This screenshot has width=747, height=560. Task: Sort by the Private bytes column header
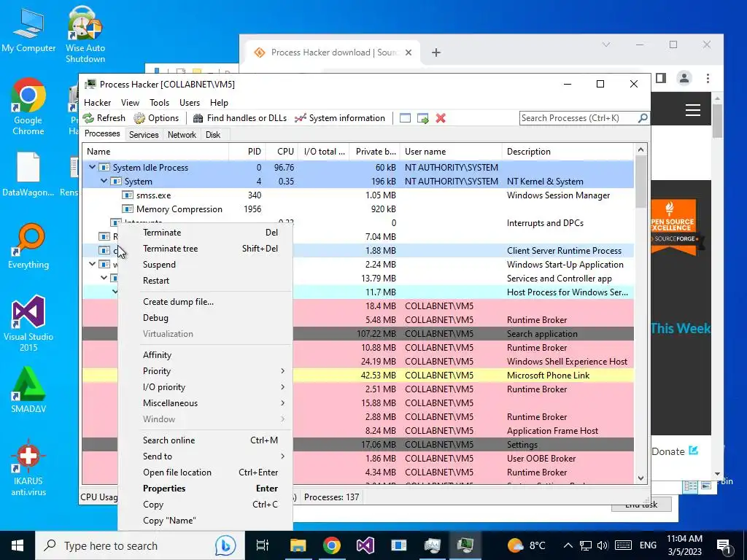[x=375, y=152]
